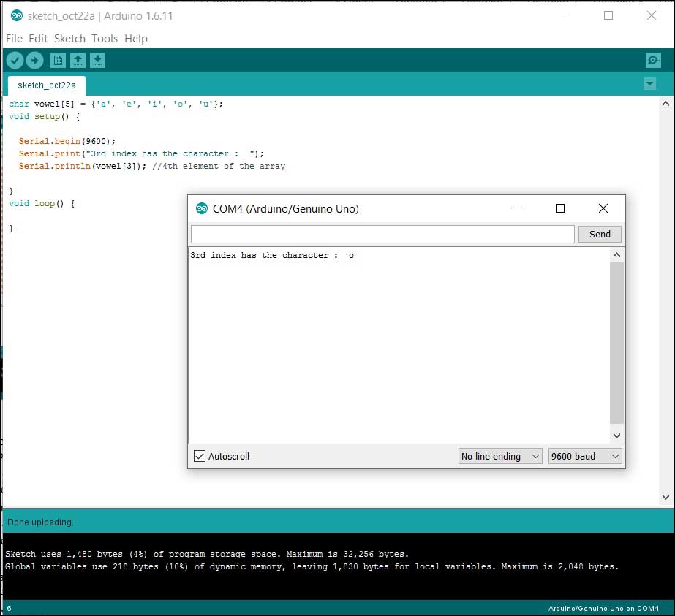Screen dimensions: 675x616
Task: Create a new sketch with the New icon
Action: (58, 61)
